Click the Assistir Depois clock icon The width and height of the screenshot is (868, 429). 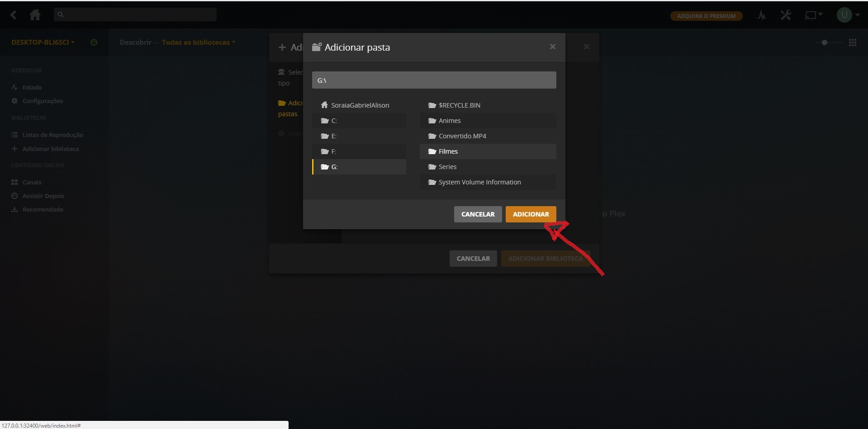click(x=14, y=196)
